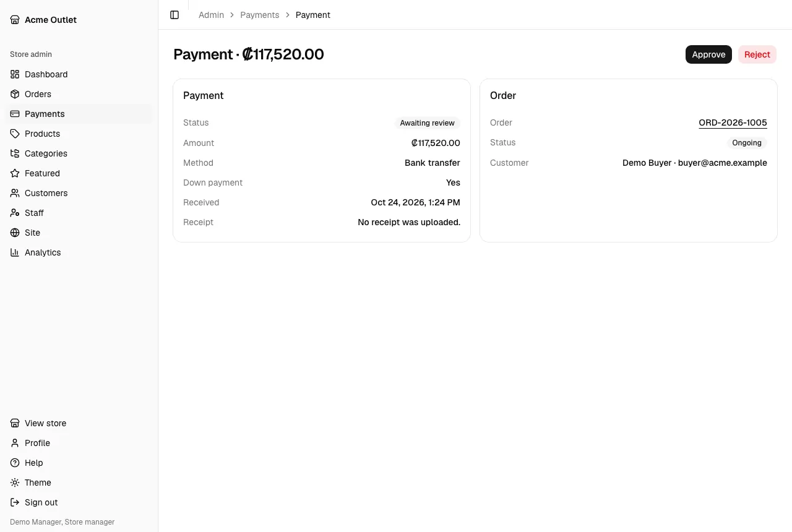This screenshot has height=532, width=792.
Task: Go to Admin in the breadcrumb
Action: click(211, 15)
